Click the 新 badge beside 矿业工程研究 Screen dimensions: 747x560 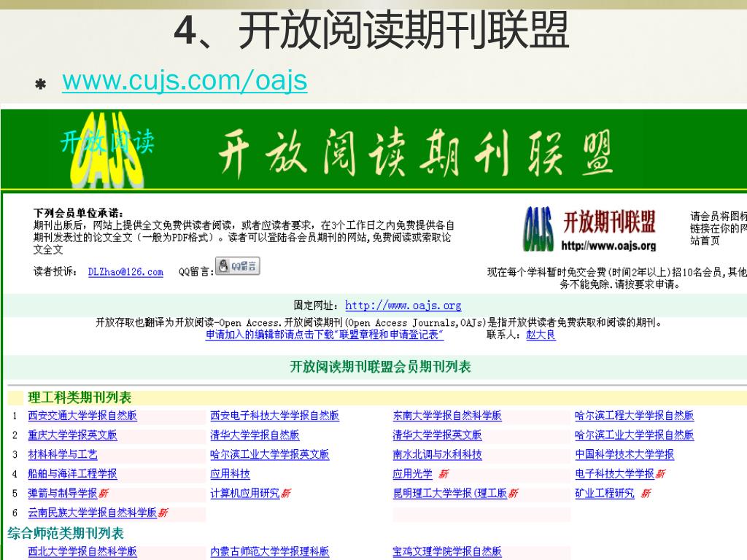(646, 494)
